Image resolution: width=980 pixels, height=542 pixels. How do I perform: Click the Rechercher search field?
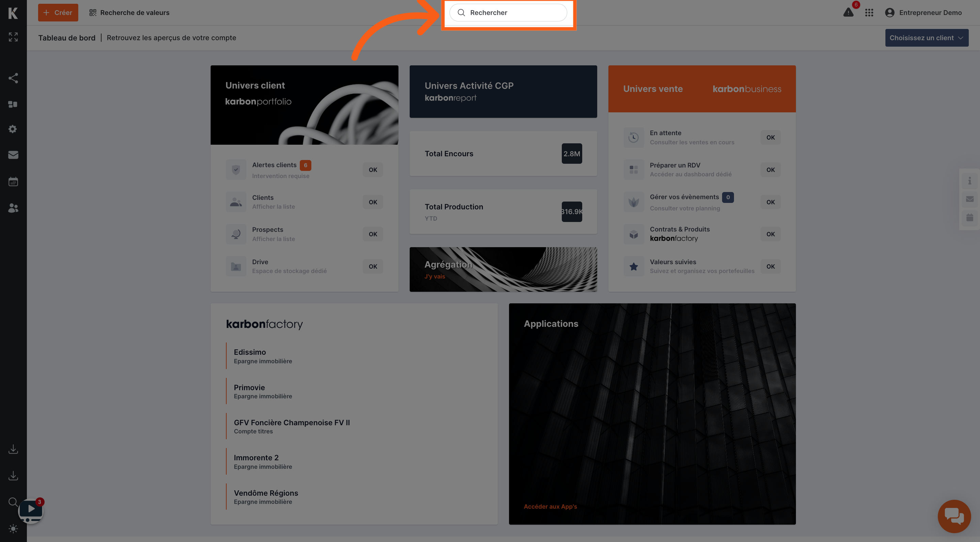(508, 13)
